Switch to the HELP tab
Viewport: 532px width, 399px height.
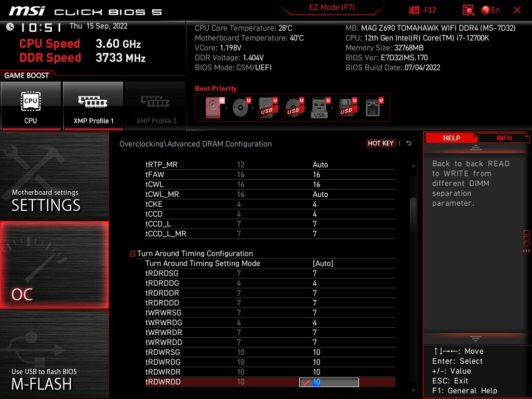point(451,138)
